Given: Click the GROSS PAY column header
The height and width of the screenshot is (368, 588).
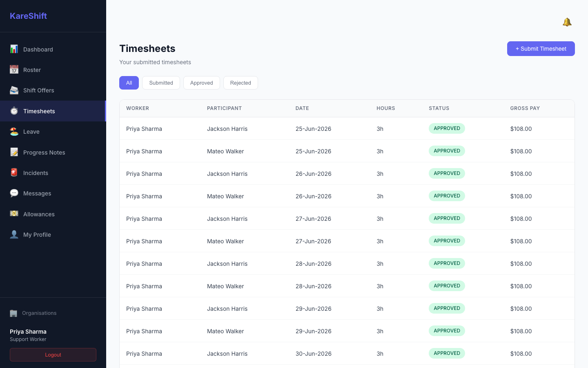Looking at the screenshot, I should point(525,108).
